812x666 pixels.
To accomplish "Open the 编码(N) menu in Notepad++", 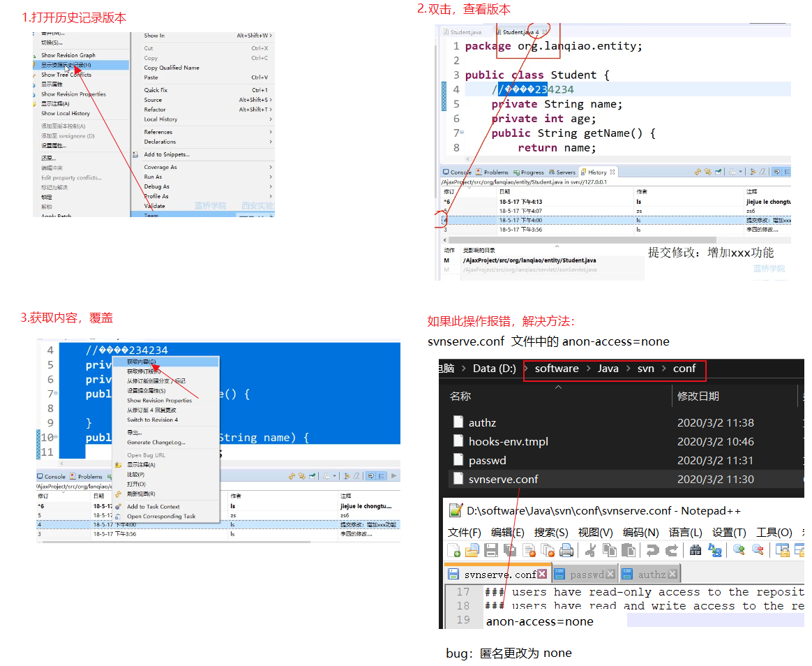I will click(x=640, y=532).
